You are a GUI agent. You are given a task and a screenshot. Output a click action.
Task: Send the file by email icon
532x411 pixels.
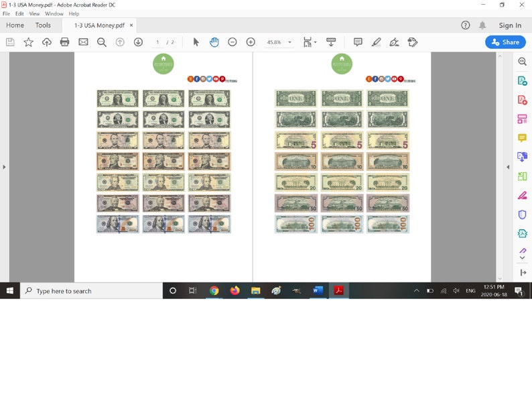tap(83, 42)
